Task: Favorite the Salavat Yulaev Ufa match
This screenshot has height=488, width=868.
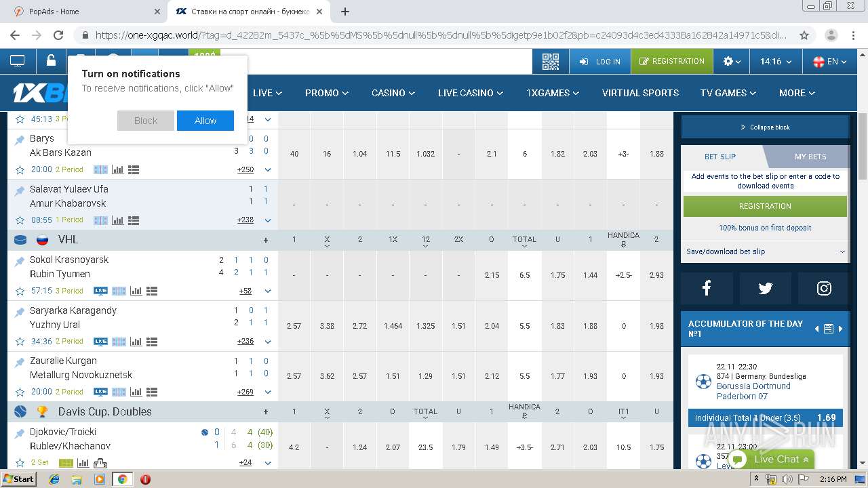Action: coord(20,220)
